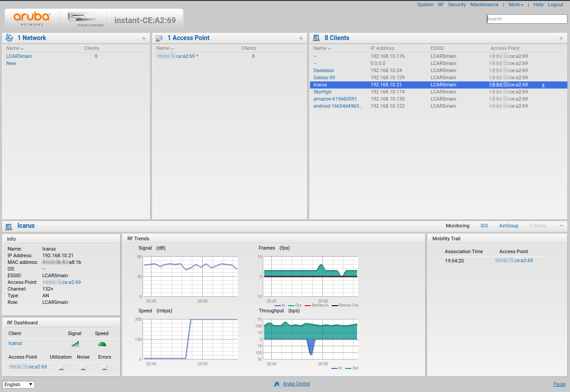Click the Pause link
The image size is (570, 392).
click(559, 384)
